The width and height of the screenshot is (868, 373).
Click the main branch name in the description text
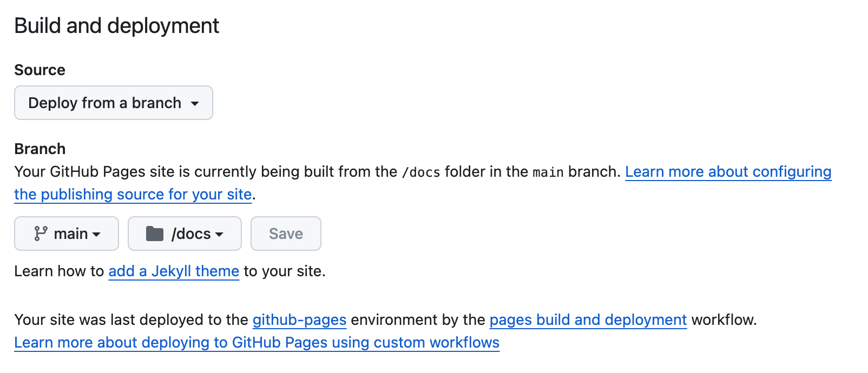click(548, 172)
